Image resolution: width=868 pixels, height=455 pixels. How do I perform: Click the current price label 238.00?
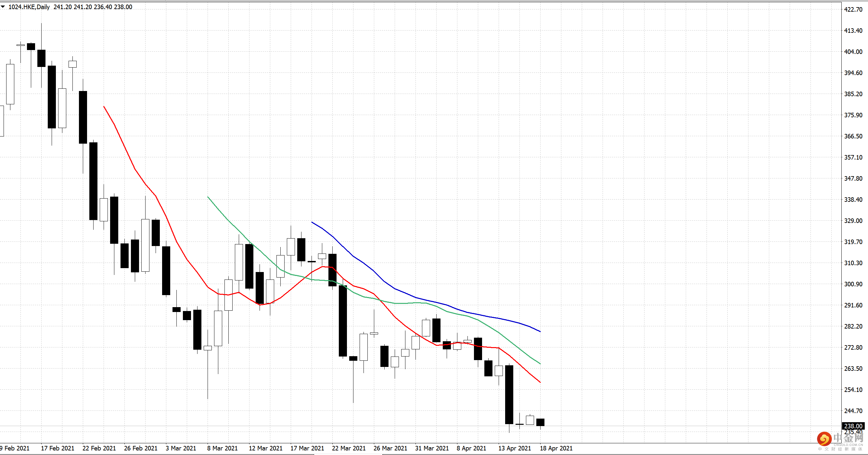(853, 426)
